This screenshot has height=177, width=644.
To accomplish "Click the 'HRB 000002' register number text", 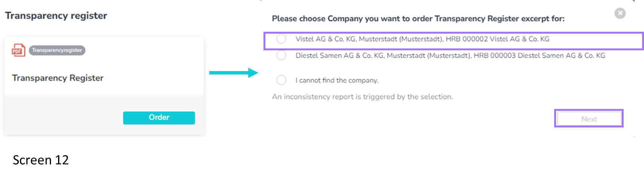I will [467, 39].
